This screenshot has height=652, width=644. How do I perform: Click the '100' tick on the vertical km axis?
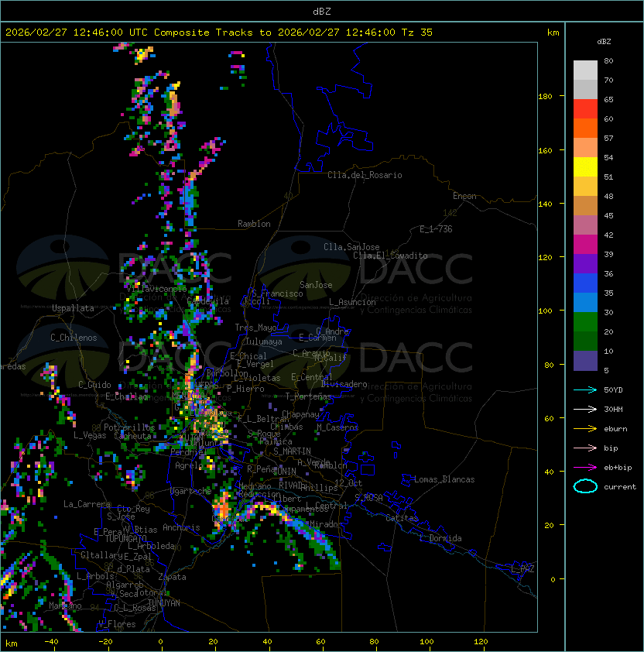tap(545, 311)
